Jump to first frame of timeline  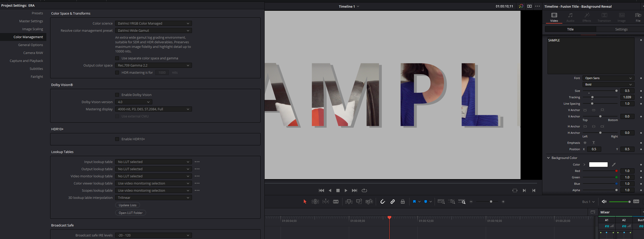point(321,190)
